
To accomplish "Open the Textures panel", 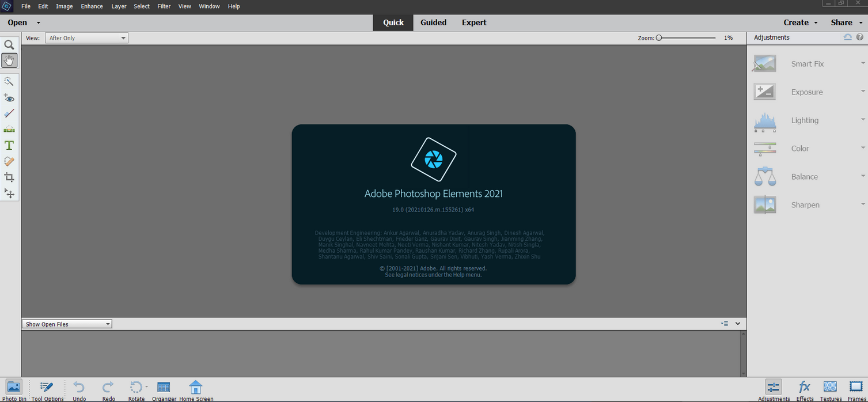I will [831, 390].
